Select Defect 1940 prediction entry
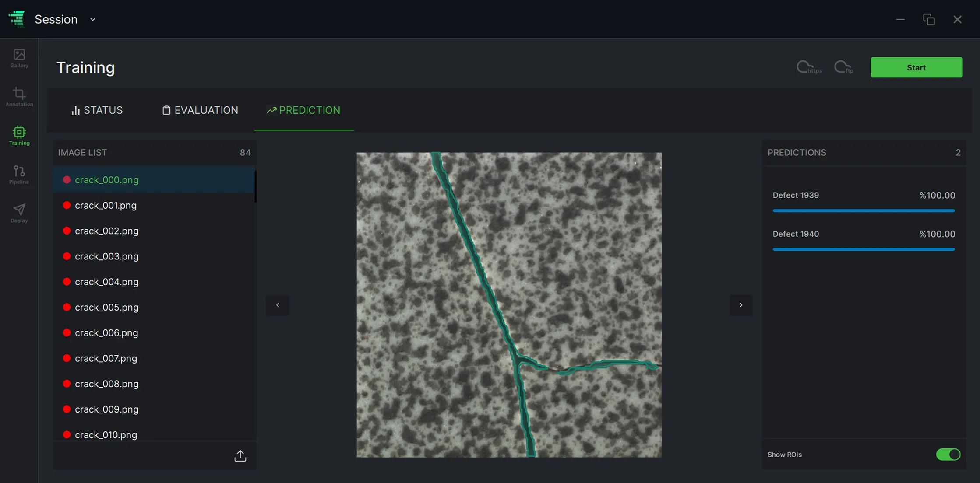The width and height of the screenshot is (980, 483). pos(864,239)
